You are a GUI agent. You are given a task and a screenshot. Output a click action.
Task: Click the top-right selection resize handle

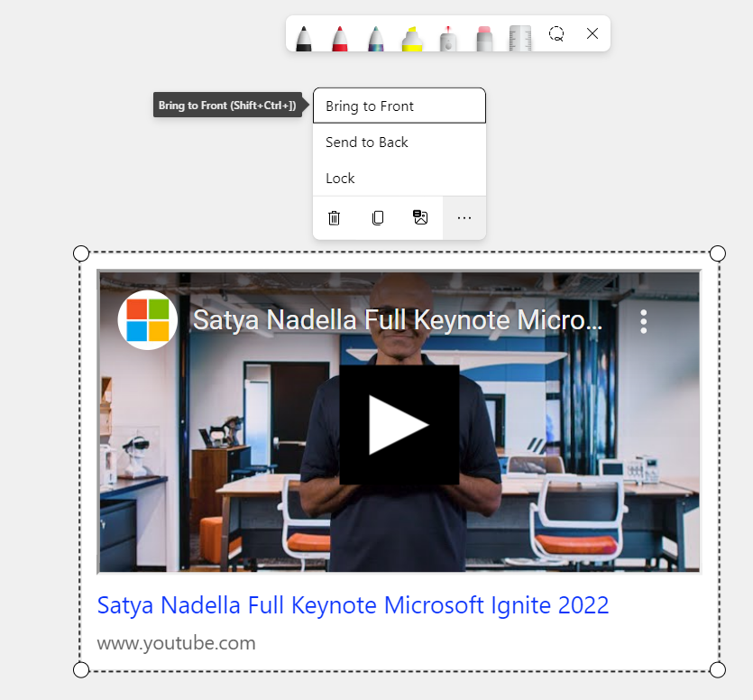[718, 253]
